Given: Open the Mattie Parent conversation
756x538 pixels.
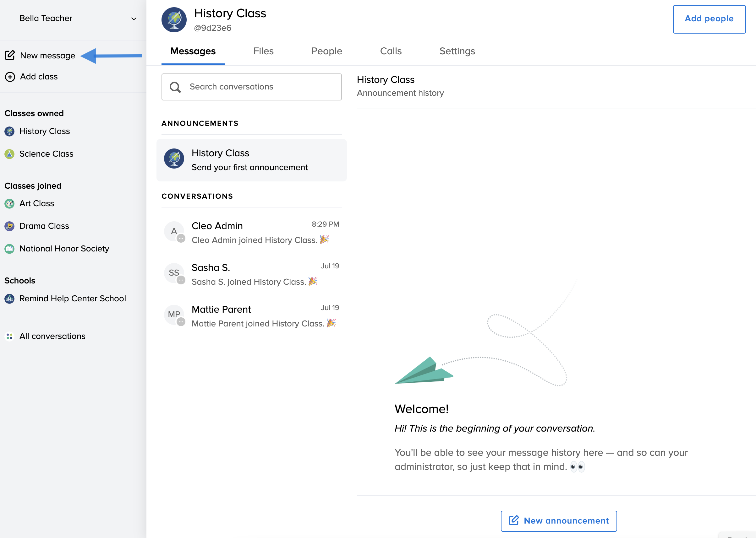Looking at the screenshot, I should [x=251, y=316].
